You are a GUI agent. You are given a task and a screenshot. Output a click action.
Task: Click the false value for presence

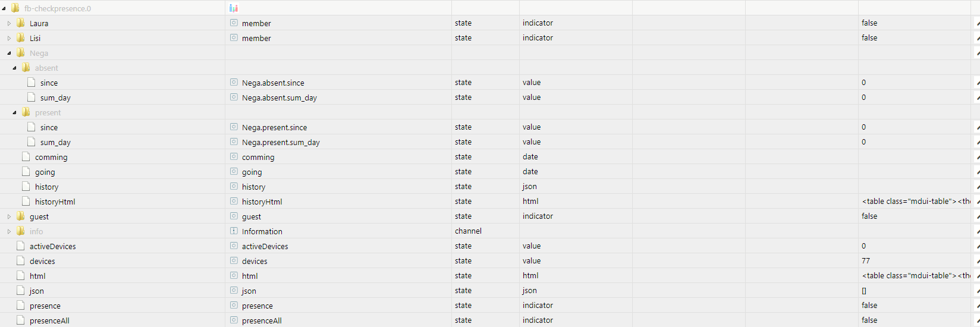869,306
